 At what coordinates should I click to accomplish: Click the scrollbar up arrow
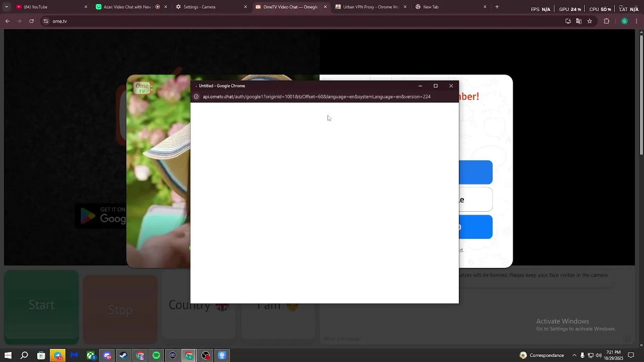(x=641, y=33)
